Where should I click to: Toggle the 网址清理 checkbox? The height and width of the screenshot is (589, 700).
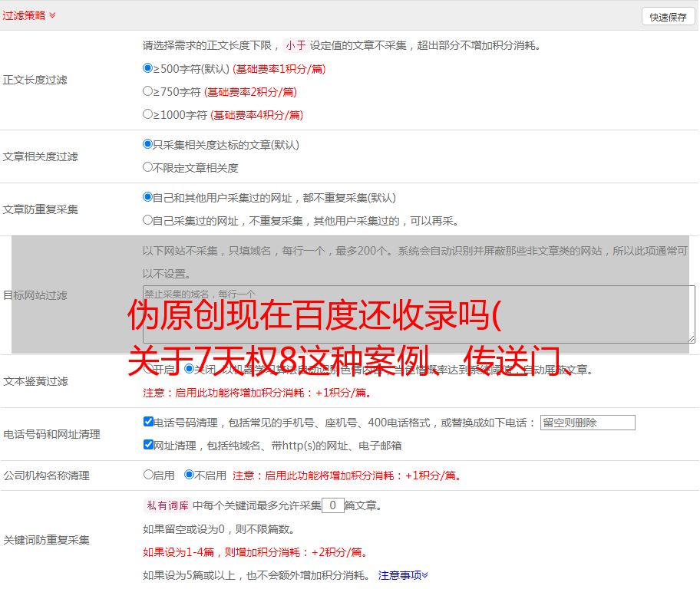coord(148,445)
